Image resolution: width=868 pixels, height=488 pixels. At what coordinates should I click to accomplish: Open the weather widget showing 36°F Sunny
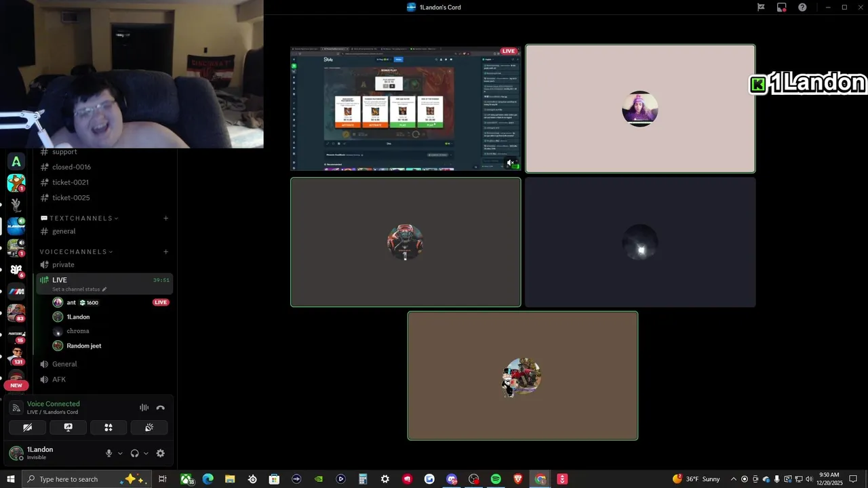(x=696, y=479)
